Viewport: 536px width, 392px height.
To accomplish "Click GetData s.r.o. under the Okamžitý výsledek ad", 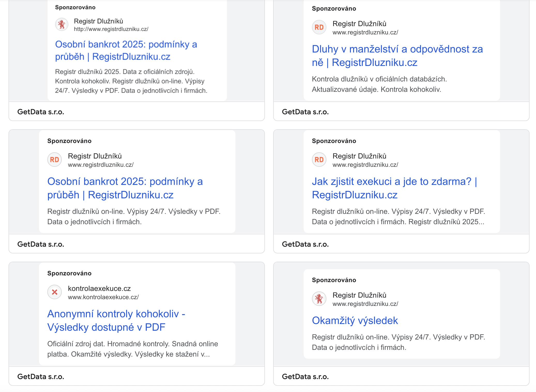I will 305,376.
